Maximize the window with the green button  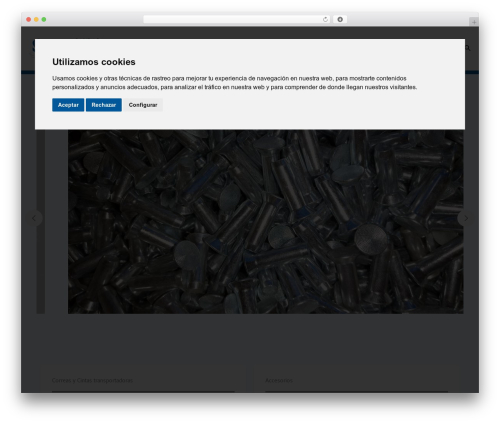click(x=44, y=19)
